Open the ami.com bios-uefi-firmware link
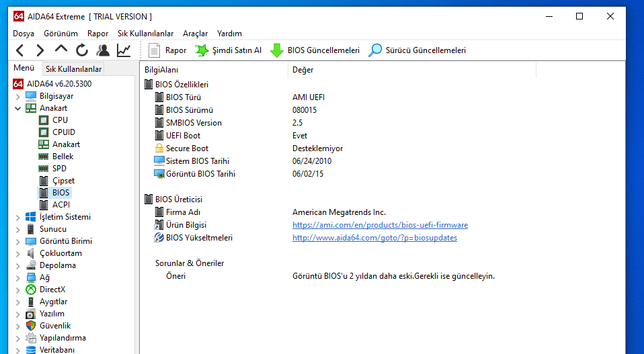Screen dimensions: 644x354 [x=380, y=225]
